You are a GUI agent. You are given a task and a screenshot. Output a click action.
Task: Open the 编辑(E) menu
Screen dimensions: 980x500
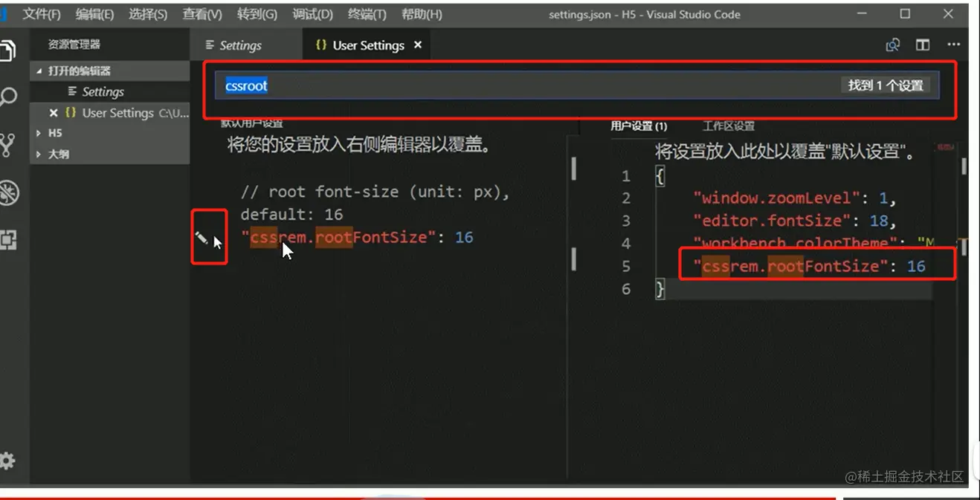(x=94, y=14)
